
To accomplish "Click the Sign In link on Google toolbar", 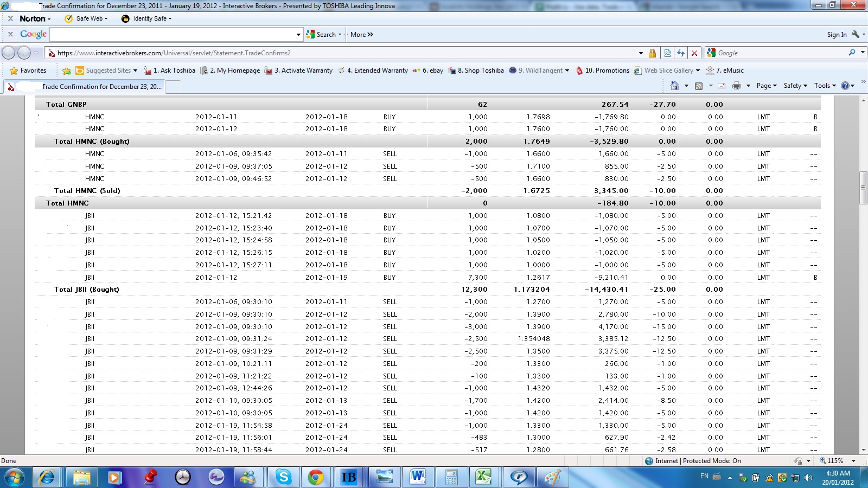I will coord(837,35).
